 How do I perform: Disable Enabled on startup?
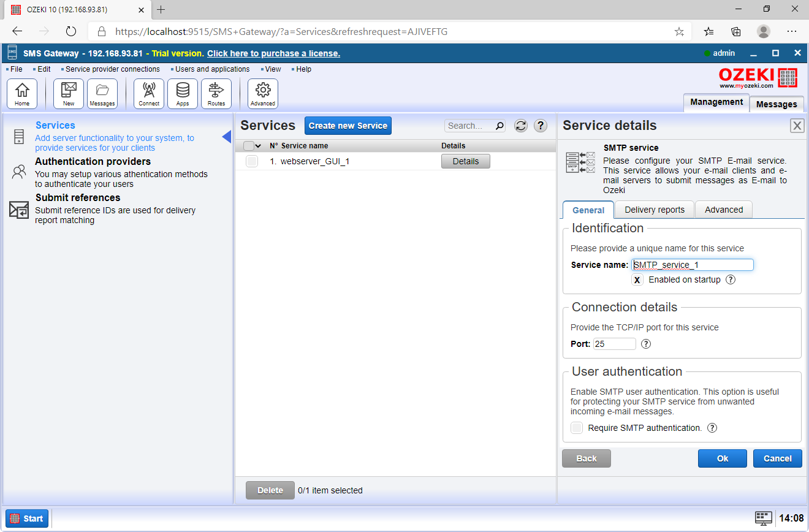point(637,279)
